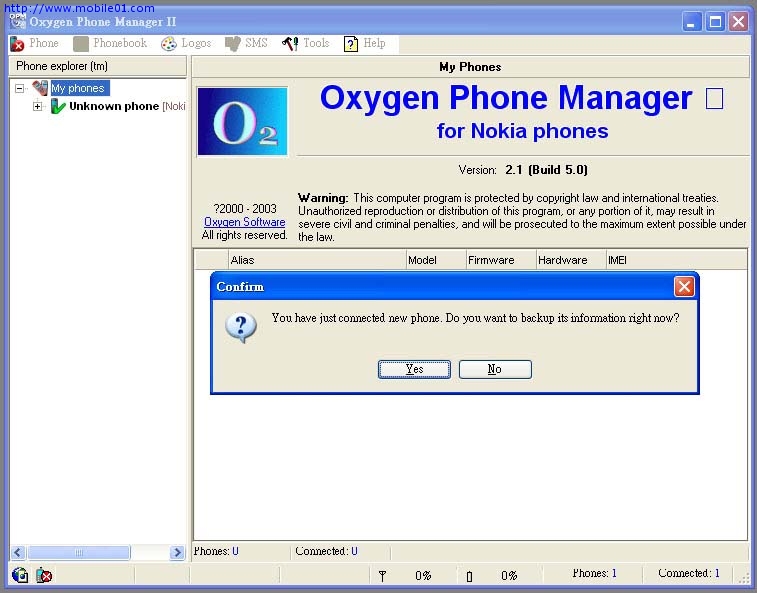Click the signal antenna icon in status bar

(x=382, y=576)
